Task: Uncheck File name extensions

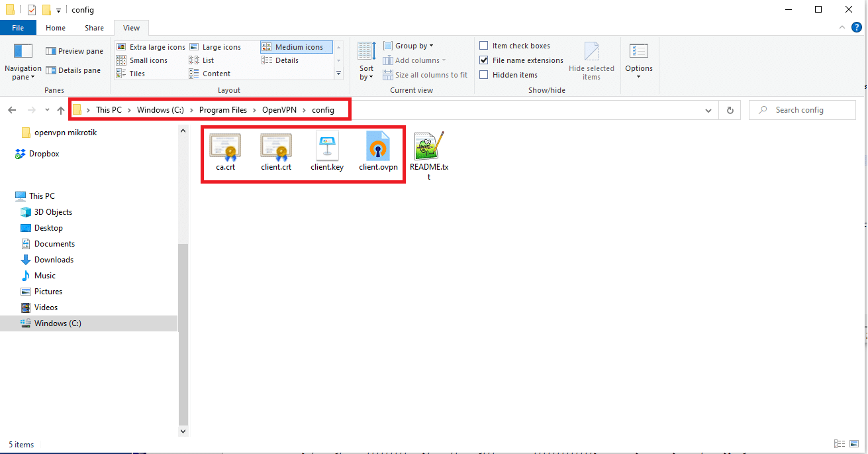Action: pos(484,60)
